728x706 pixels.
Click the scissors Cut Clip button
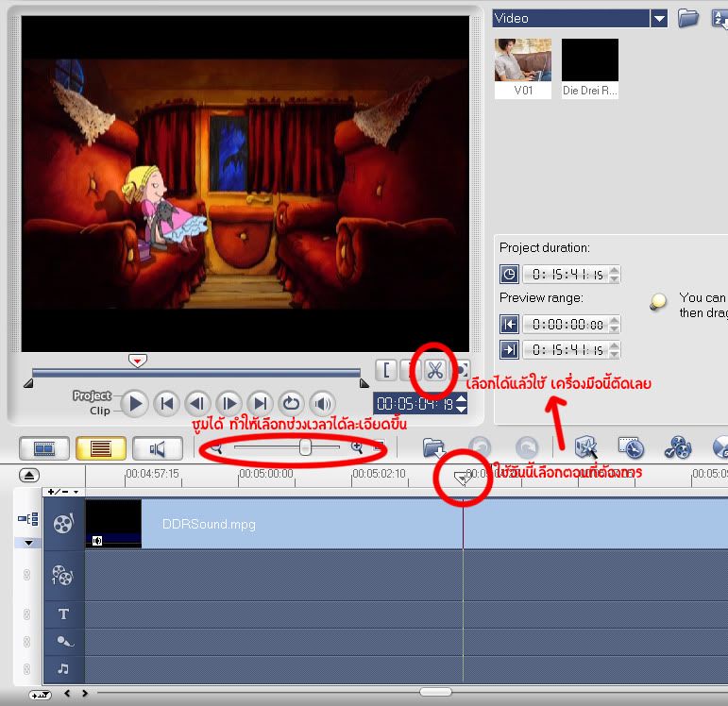point(435,370)
